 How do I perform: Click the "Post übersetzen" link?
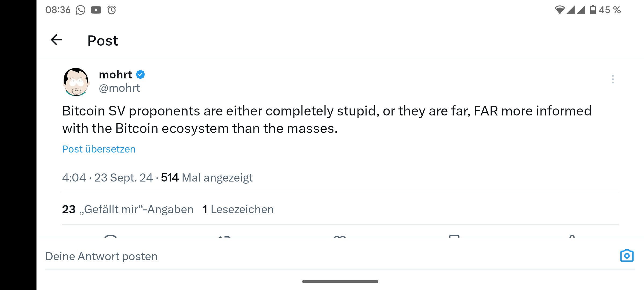tap(99, 149)
